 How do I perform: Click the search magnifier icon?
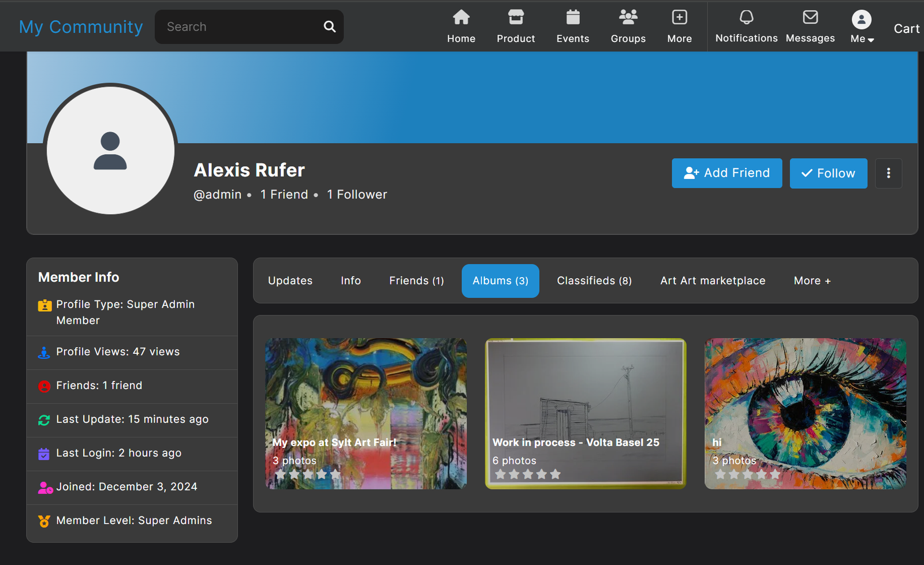[x=329, y=27]
